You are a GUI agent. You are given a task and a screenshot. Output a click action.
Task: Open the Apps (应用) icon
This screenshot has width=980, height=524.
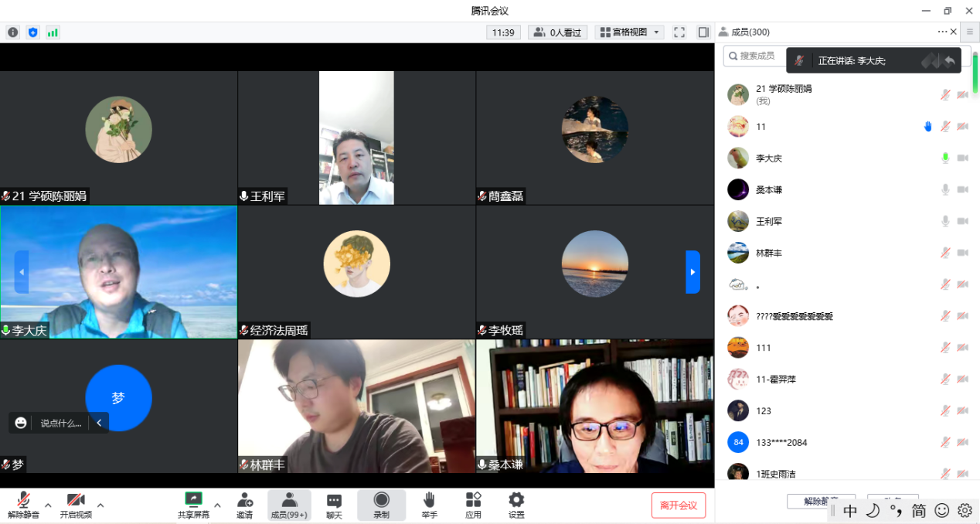pos(473,504)
